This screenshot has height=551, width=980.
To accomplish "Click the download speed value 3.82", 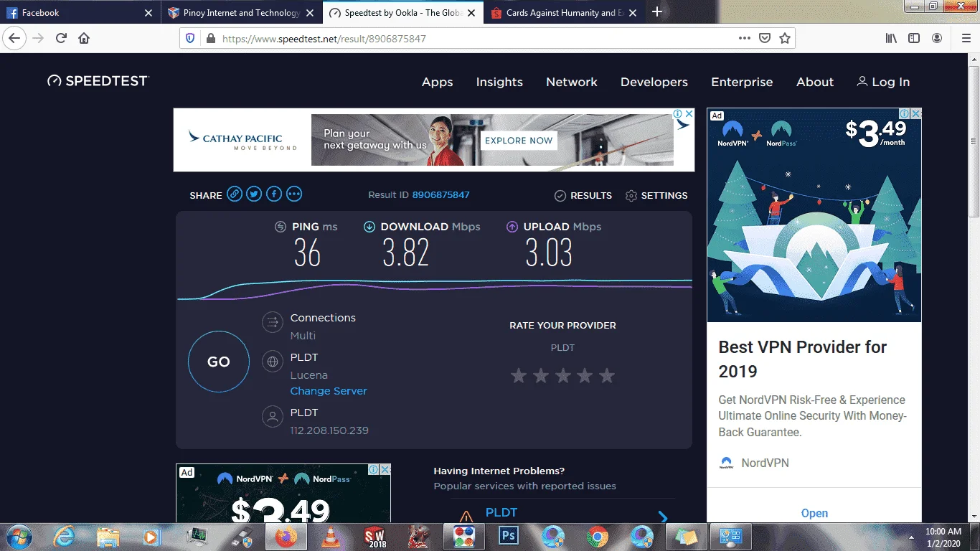I will pyautogui.click(x=406, y=253).
